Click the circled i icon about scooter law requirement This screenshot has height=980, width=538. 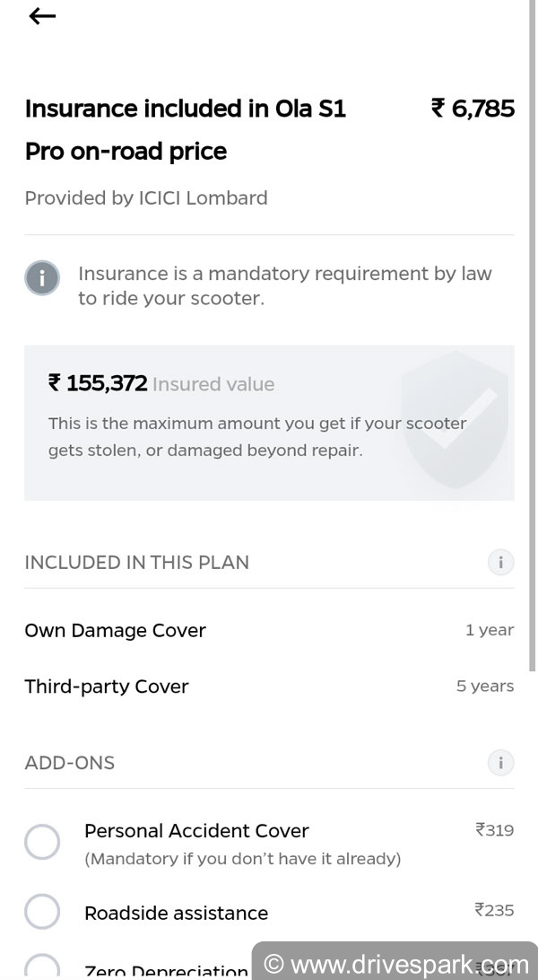tap(42, 278)
